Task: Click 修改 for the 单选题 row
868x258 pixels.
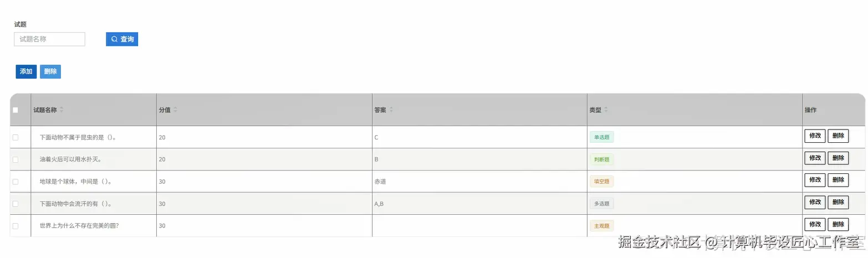Action: coord(815,136)
